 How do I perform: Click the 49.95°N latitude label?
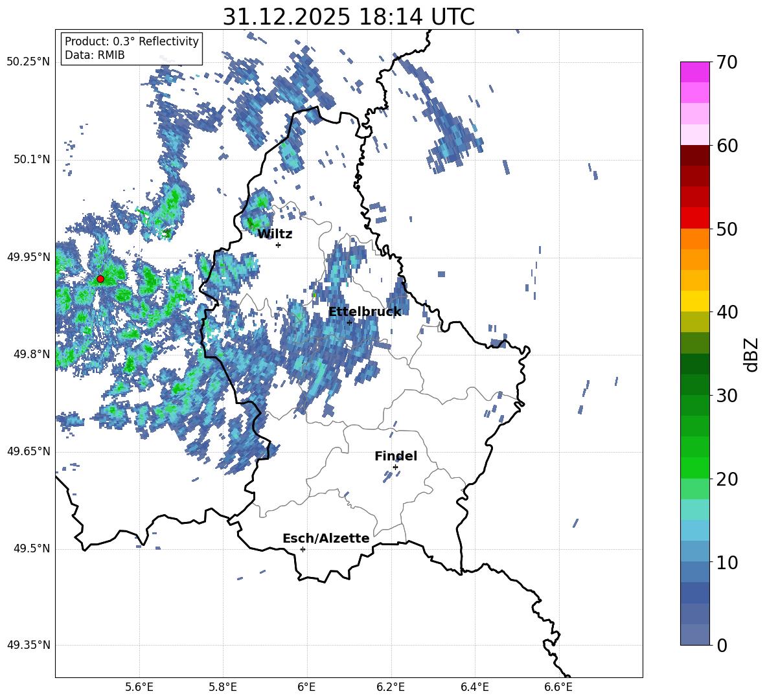tap(29, 257)
